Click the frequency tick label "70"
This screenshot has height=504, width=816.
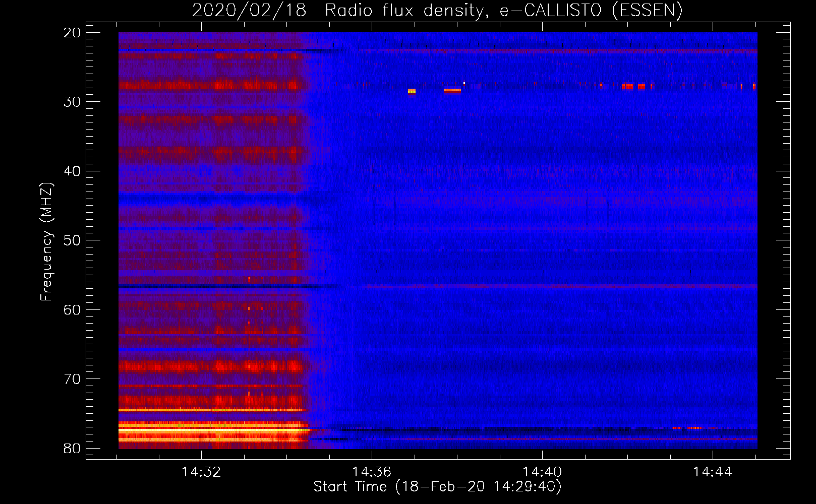pos(73,379)
